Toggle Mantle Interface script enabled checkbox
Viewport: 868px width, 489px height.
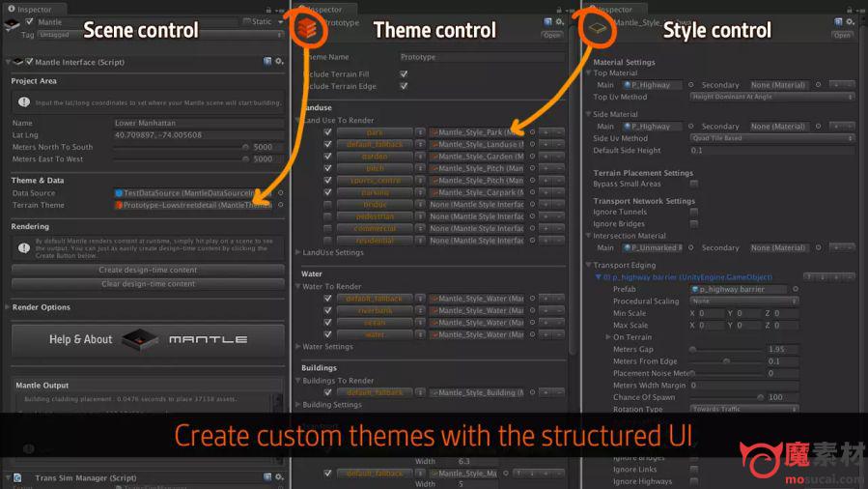[x=29, y=62]
